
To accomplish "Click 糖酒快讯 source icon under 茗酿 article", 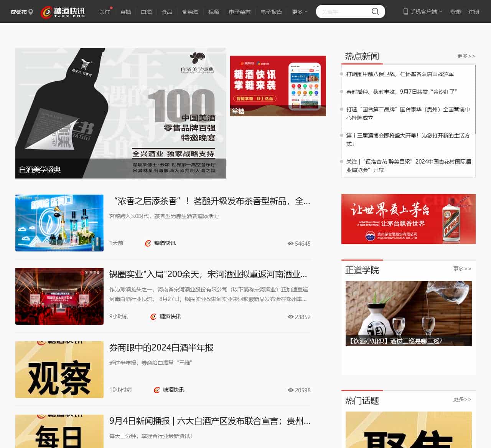I will (148, 243).
